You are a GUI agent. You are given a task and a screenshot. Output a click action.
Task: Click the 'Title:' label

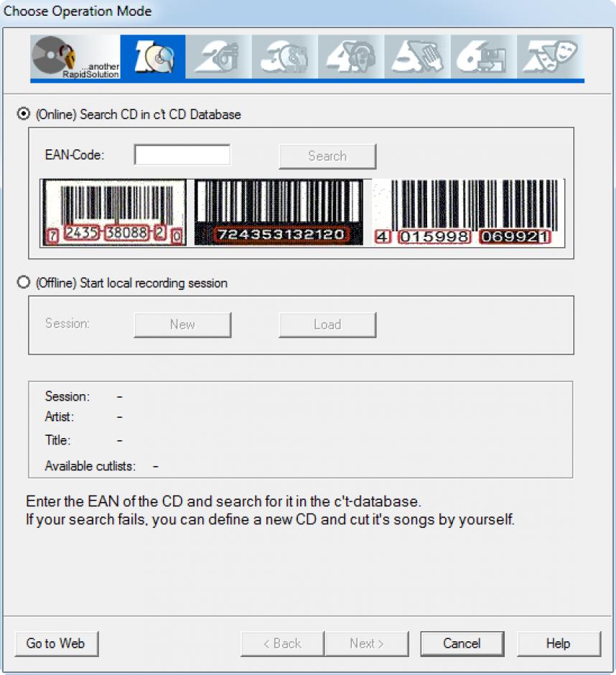[57, 440]
